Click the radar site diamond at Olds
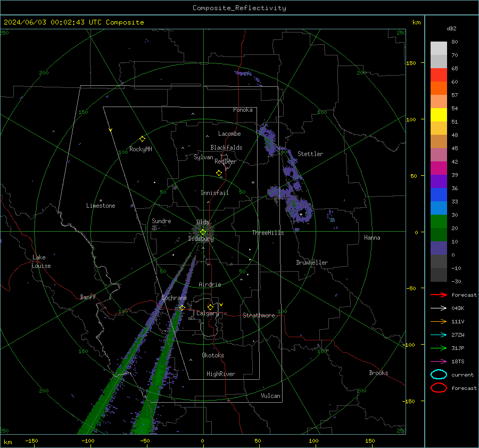Viewport: 479px width, 448px height. tap(203, 232)
